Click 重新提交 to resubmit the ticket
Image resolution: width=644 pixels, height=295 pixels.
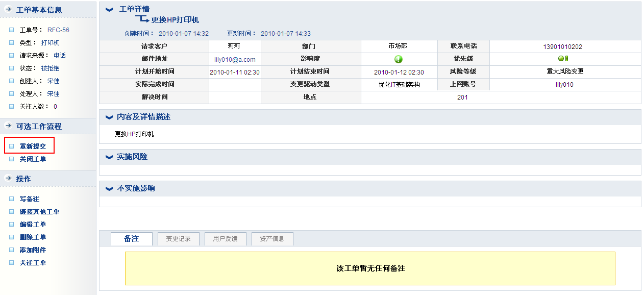(33, 146)
